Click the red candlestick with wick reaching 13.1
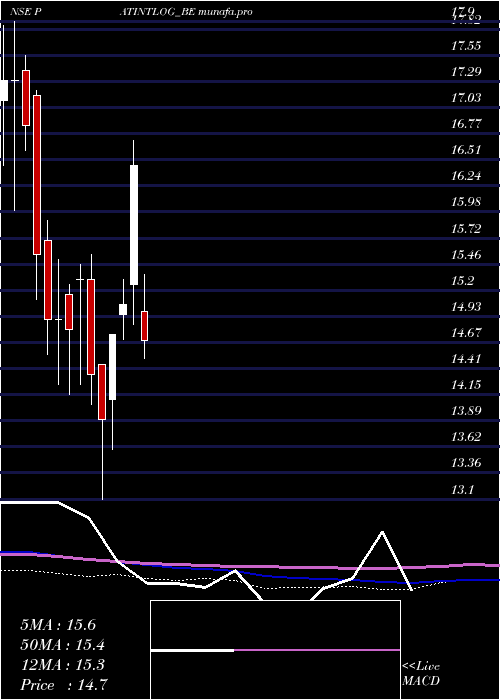 (102, 392)
